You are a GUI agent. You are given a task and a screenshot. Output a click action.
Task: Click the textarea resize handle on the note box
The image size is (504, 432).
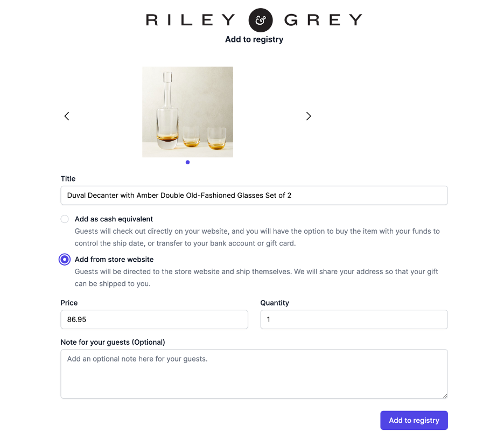pos(445,395)
